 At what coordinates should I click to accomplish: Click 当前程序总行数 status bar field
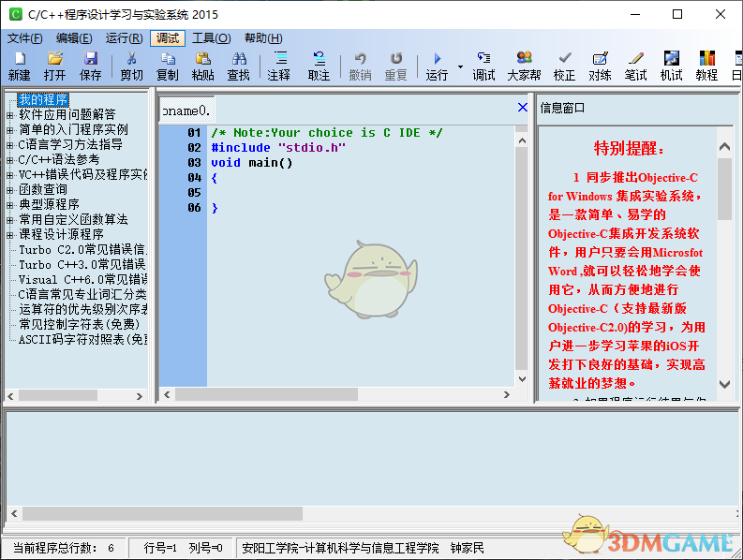(x=64, y=549)
